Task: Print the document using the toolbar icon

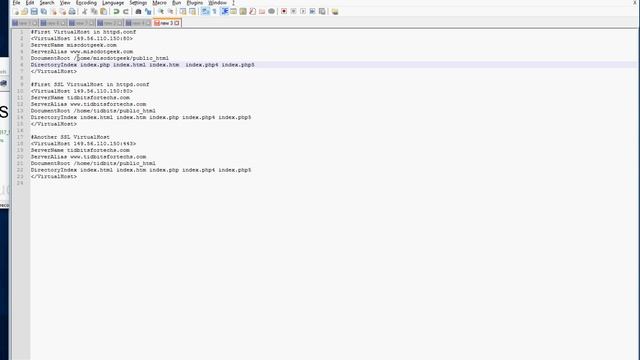Action: (72, 11)
